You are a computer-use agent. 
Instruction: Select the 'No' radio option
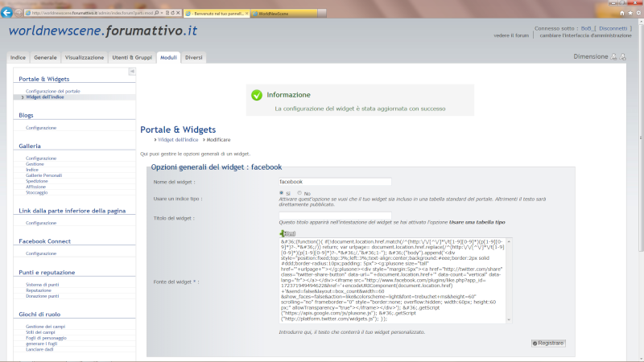click(299, 192)
